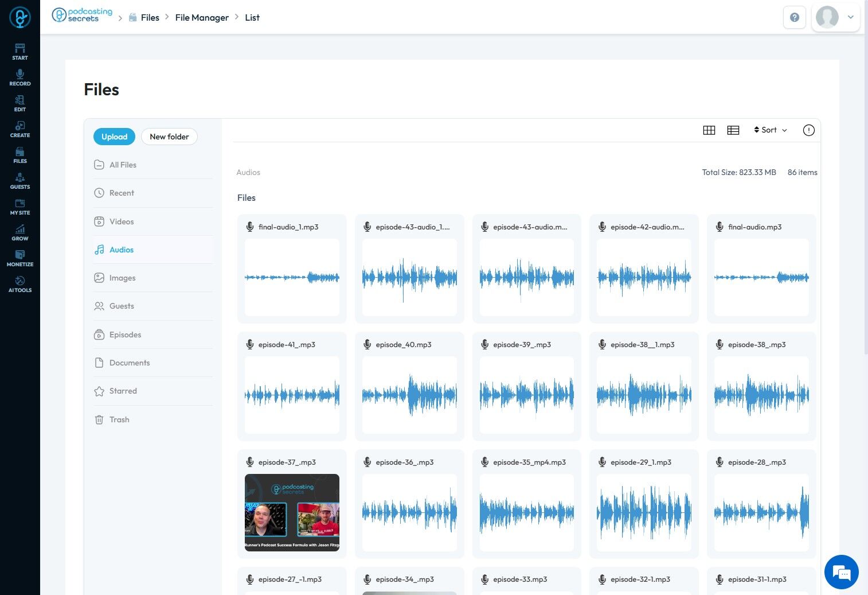Click microphone icon on episode-36_.mp3

(367, 462)
